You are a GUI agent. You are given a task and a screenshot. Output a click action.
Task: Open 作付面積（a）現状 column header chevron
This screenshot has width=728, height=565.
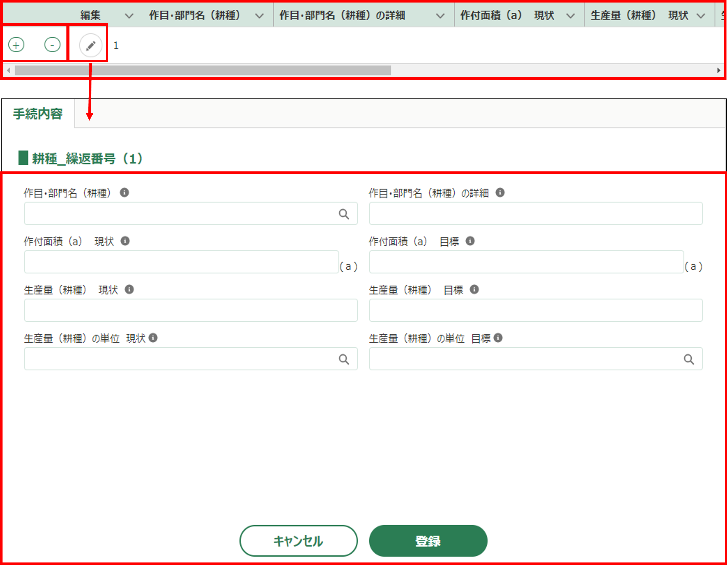pos(570,16)
